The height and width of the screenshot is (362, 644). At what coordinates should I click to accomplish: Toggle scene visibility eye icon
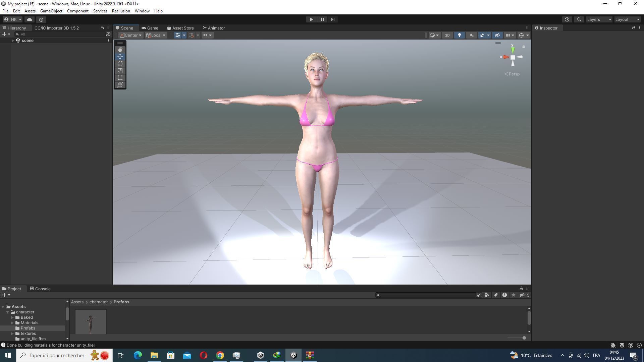tap(497, 35)
